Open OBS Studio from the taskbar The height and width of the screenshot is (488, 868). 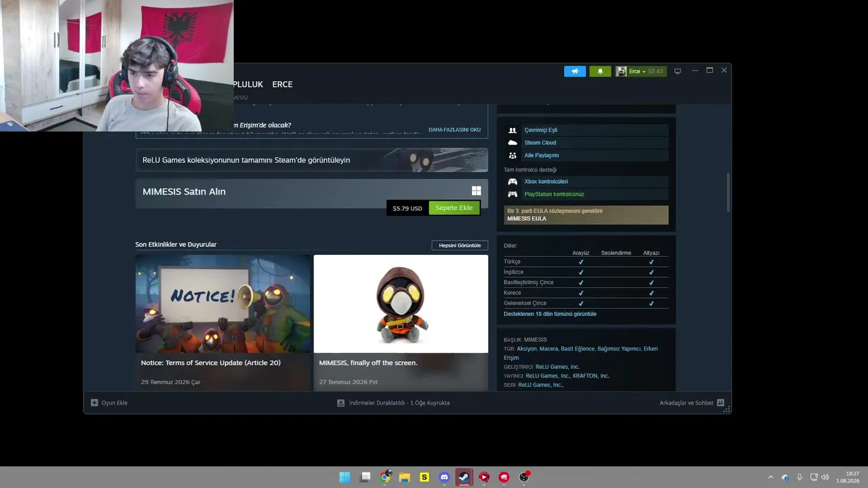tap(524, 477)
